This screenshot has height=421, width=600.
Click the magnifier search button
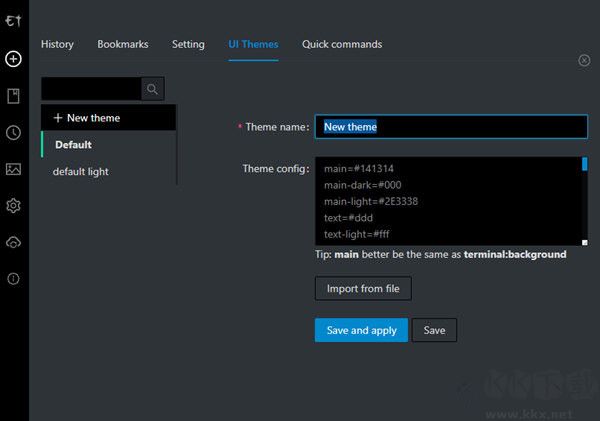(153, 89)
